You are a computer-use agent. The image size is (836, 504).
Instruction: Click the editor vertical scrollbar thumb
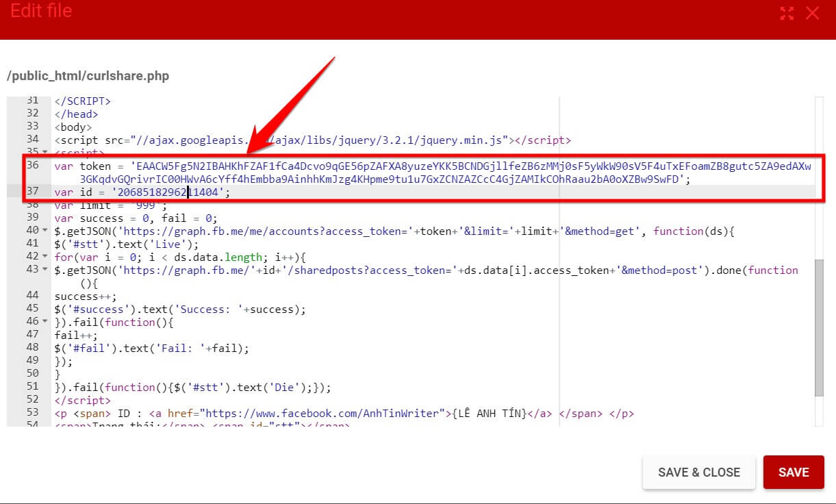pos(819,327)
